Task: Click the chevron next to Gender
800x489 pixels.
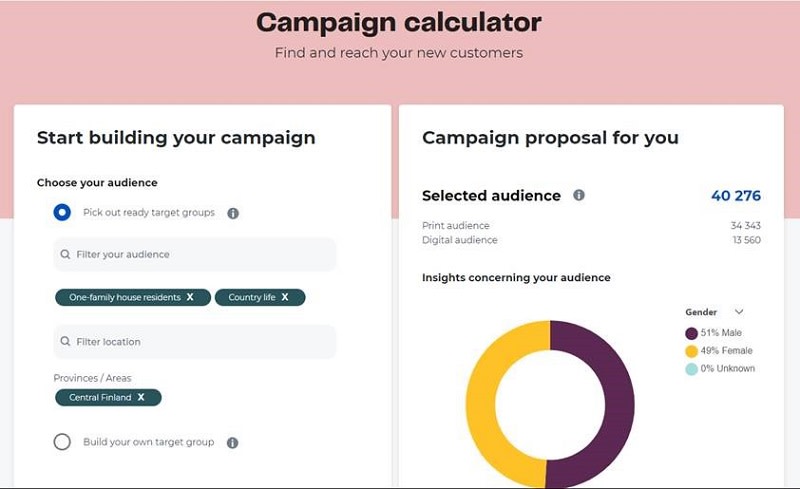Action: (x=739, y=312)
